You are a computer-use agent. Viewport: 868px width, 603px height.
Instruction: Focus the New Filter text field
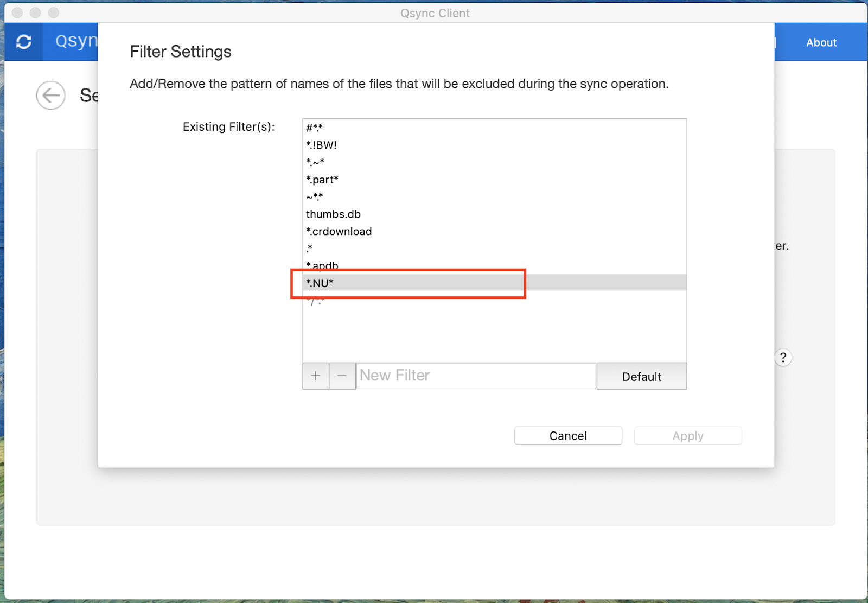coord(476,376)
